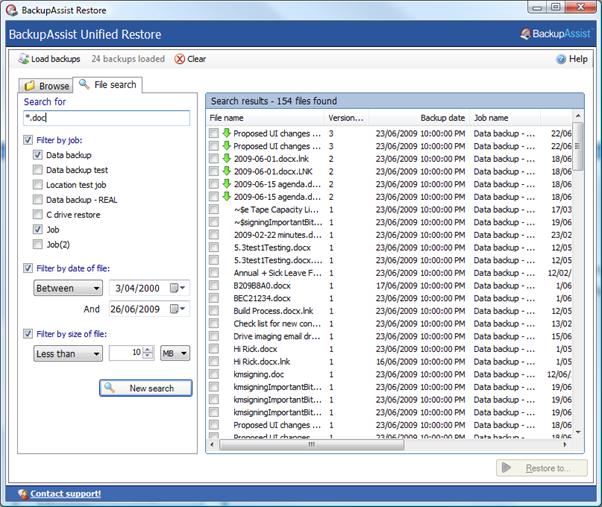This screenshot has width=602, height=507.
Task: Click the Load backups toolbar icon
Action: (x=23, y=59)
